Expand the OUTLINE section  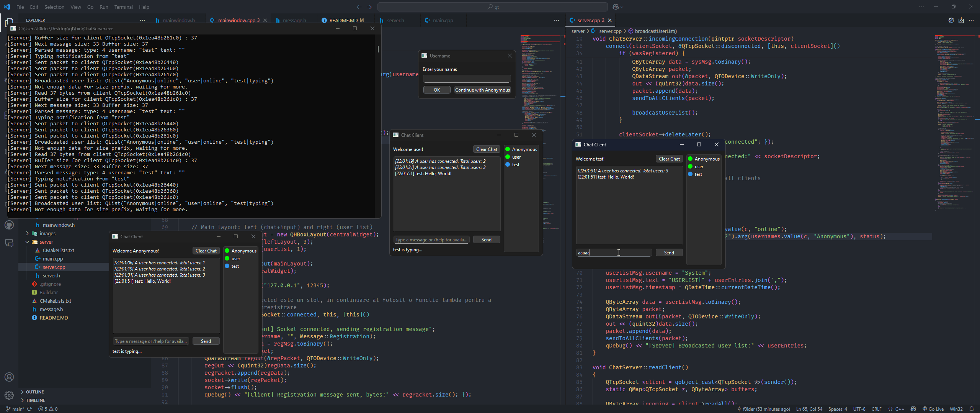[x=34, y=392]
